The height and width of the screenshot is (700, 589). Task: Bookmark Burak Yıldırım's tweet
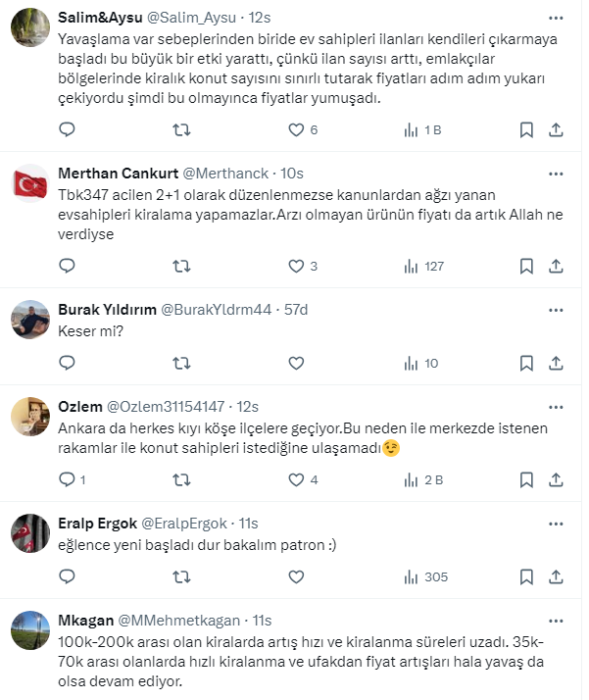point(526,363)
